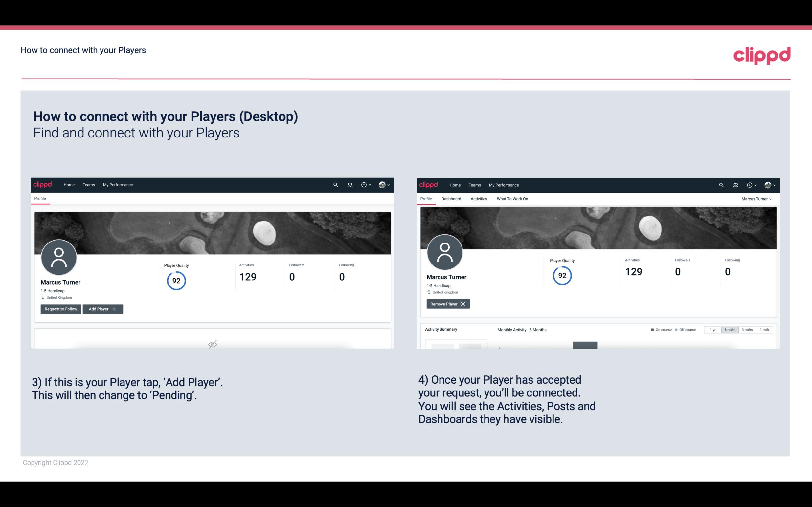Select the '3 mths' time period option

(747, 329)
